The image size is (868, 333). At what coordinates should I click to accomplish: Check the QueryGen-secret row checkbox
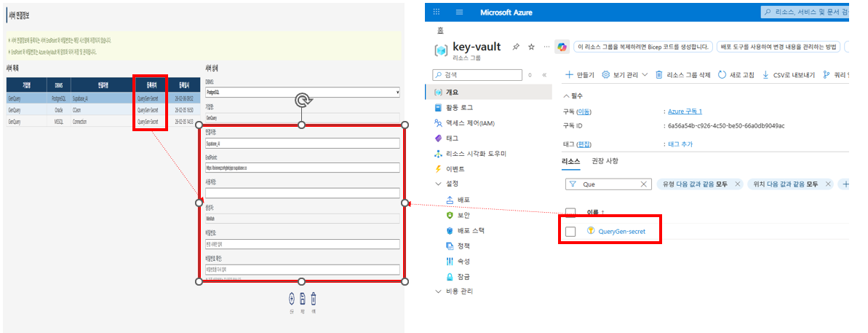(x=570, y=231)
